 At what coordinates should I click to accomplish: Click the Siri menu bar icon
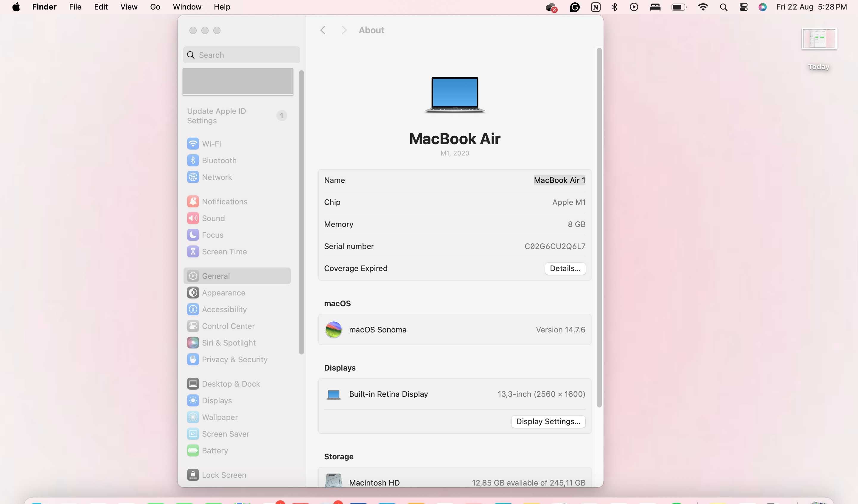pos(763,7)
